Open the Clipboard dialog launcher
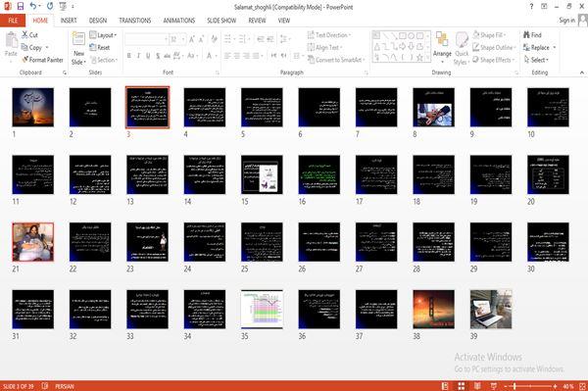588x391 pixels. coord(65,73)
